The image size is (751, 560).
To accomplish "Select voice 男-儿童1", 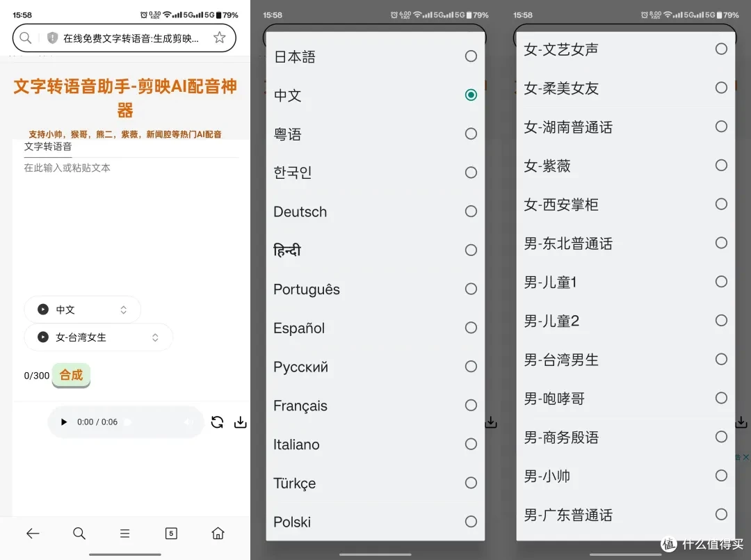I will pyautogui.click(x=626, y=282).
